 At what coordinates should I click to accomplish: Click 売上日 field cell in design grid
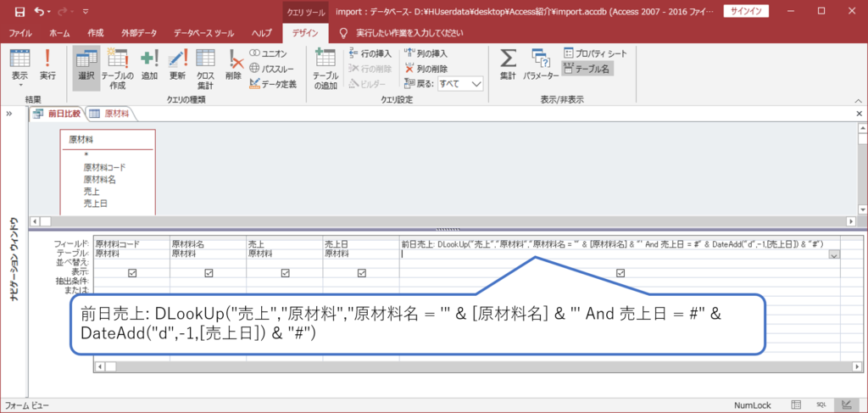[x=361, y=243]
